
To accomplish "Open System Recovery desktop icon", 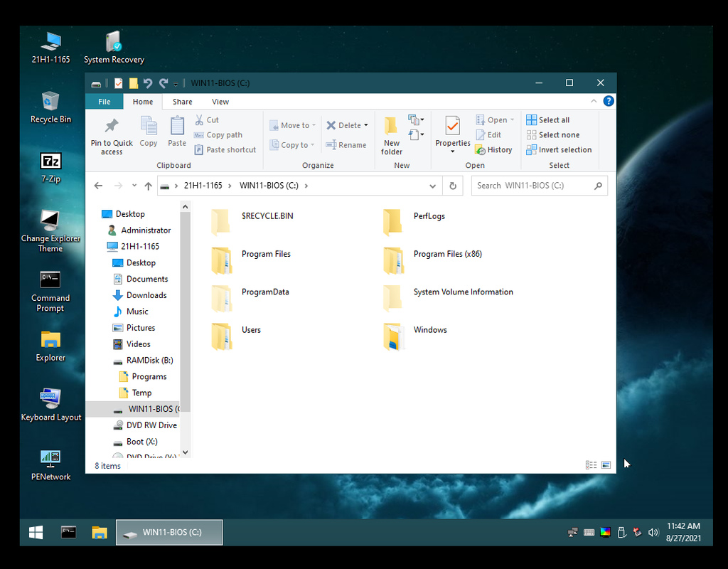I will [x=114, y=48].
